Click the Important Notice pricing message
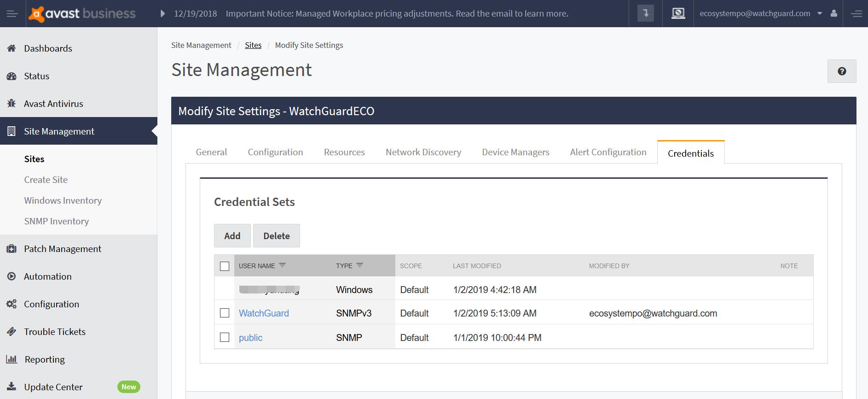868x399 pixels. point(397,13)
